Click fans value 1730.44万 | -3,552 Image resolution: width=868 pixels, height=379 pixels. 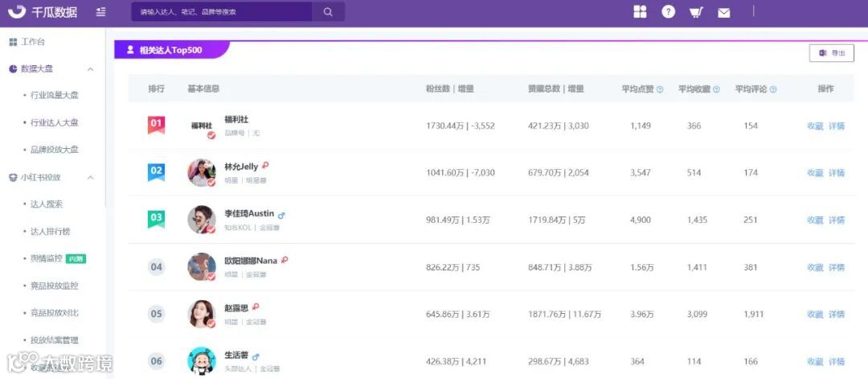[460, 126]
